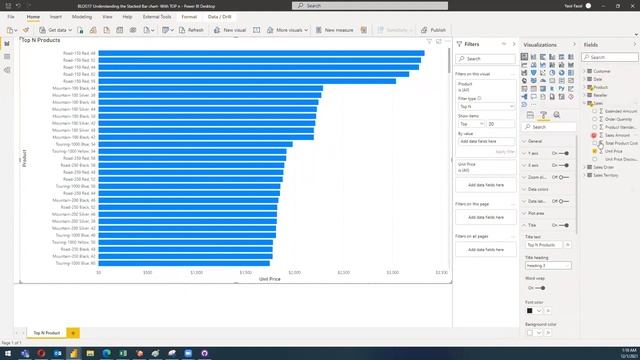
Task: Add a new report page
Action: (x=73, y=333)
